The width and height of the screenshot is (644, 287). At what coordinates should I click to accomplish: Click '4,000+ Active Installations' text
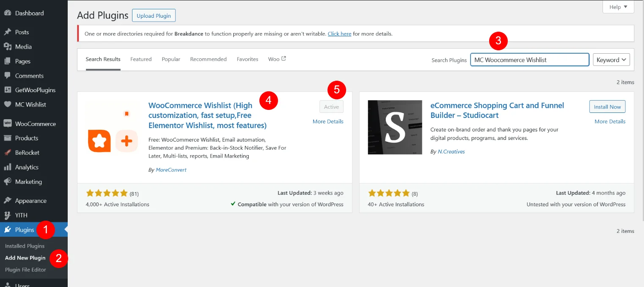pos(118,204)
